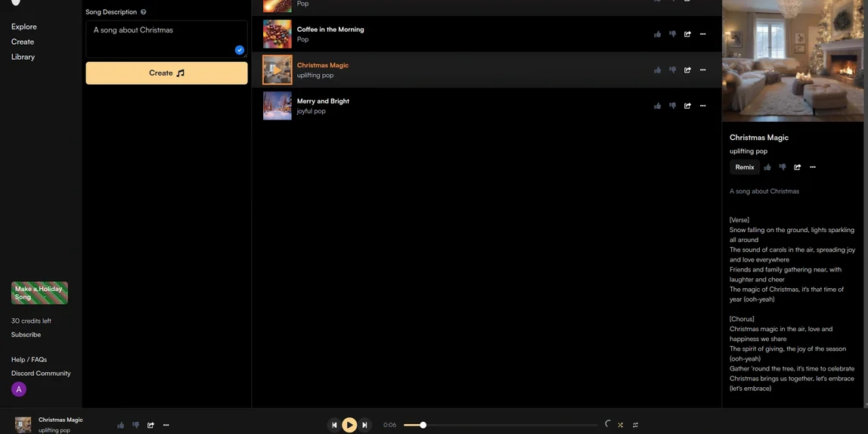Click the Remix button

745,167
